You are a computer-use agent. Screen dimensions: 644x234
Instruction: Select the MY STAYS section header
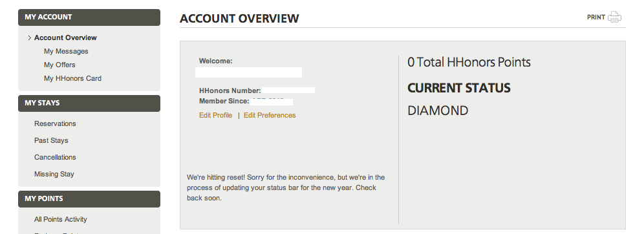pyautogui.click(x=89, y=103)
